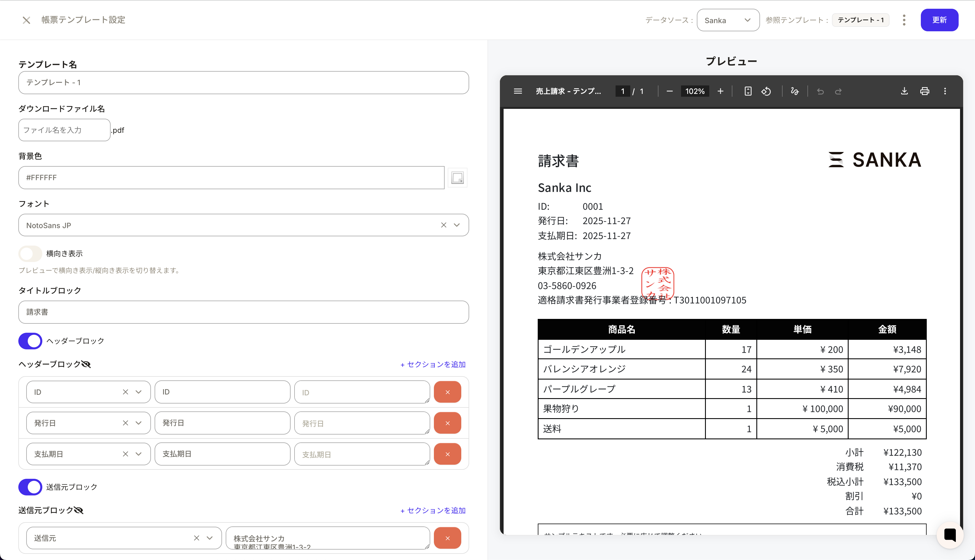Download the previewed PDF invoice
Screen dimensions: 975x560
pos(904,91)
